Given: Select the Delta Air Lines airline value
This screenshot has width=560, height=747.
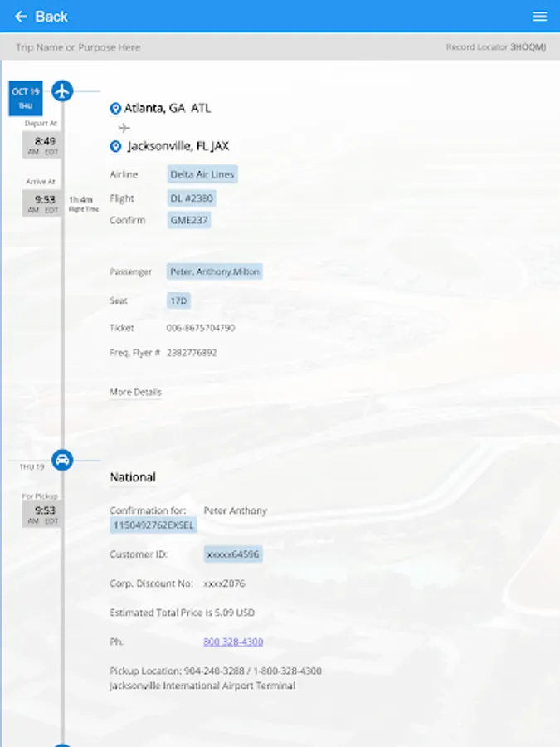Looking at the screenshot, I should 202,174.
